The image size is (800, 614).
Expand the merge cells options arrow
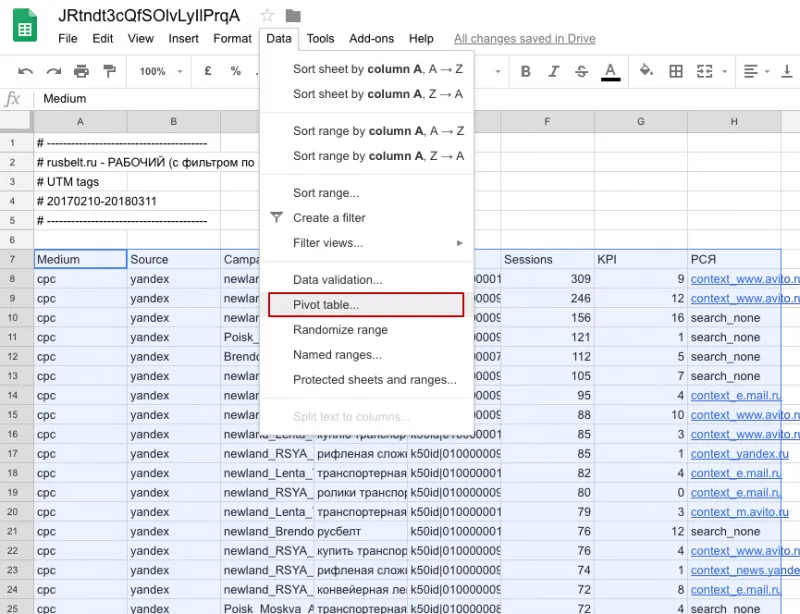[x=724, y=71]
